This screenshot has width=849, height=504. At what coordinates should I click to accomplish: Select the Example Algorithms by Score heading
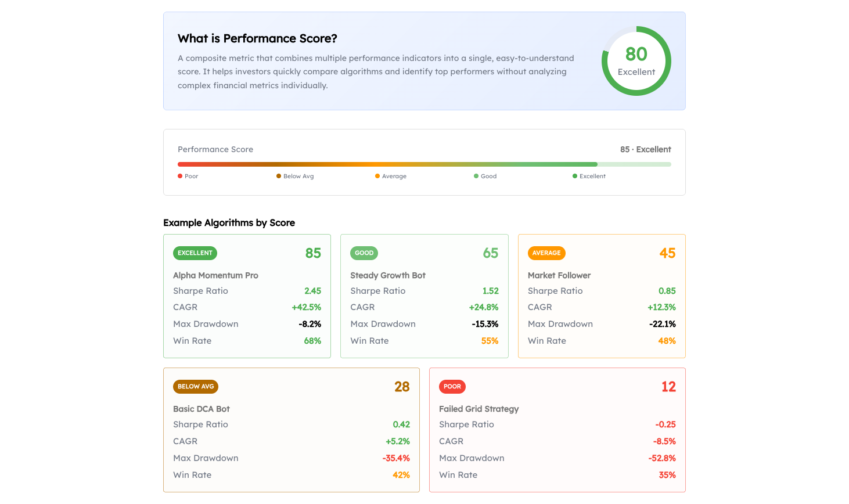(x=229, y=223)
